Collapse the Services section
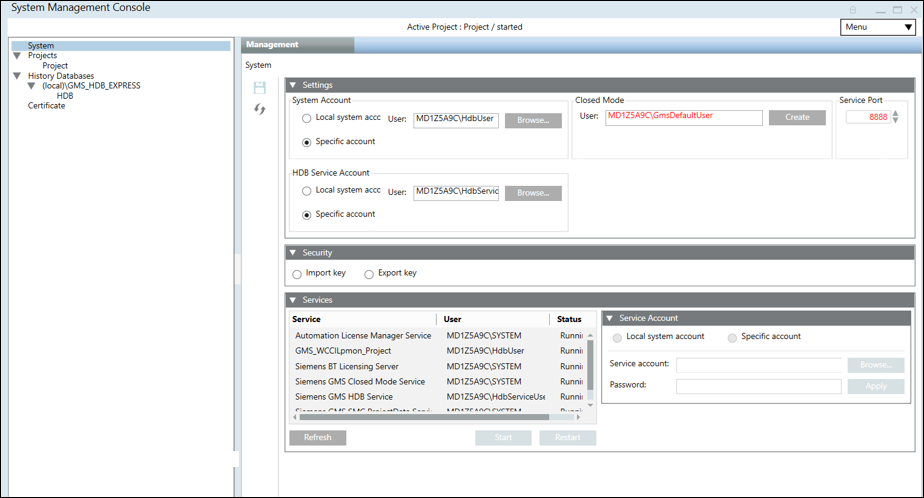 coord(294,300)
